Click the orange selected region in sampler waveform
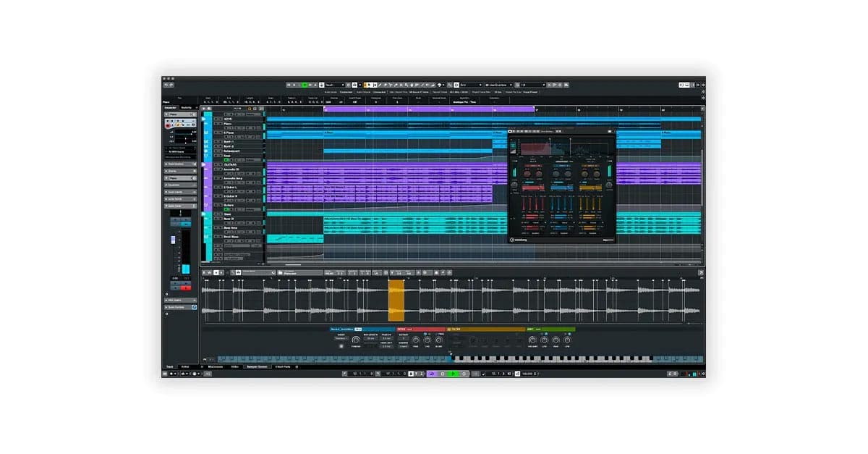 pyautogui.click(x=396, y=300)
